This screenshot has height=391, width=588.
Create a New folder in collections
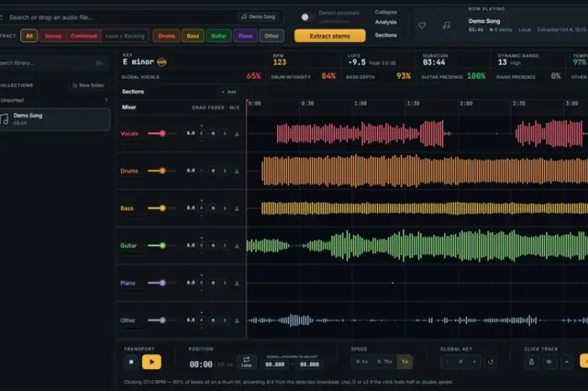(x=88, y=86)
